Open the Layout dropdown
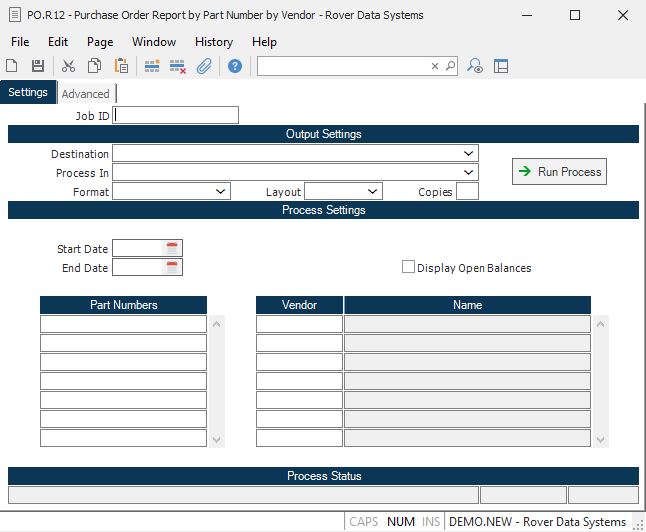 [373, 191]
